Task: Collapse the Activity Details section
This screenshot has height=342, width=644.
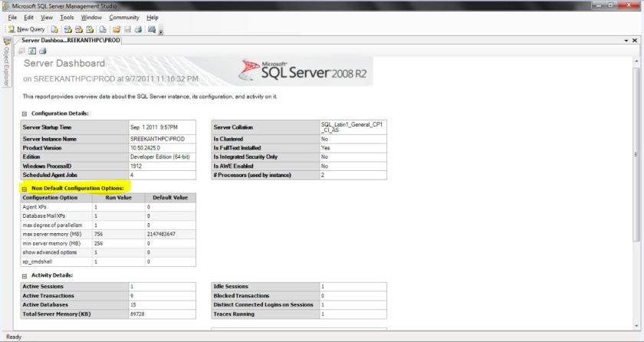Action: point(25,275)
